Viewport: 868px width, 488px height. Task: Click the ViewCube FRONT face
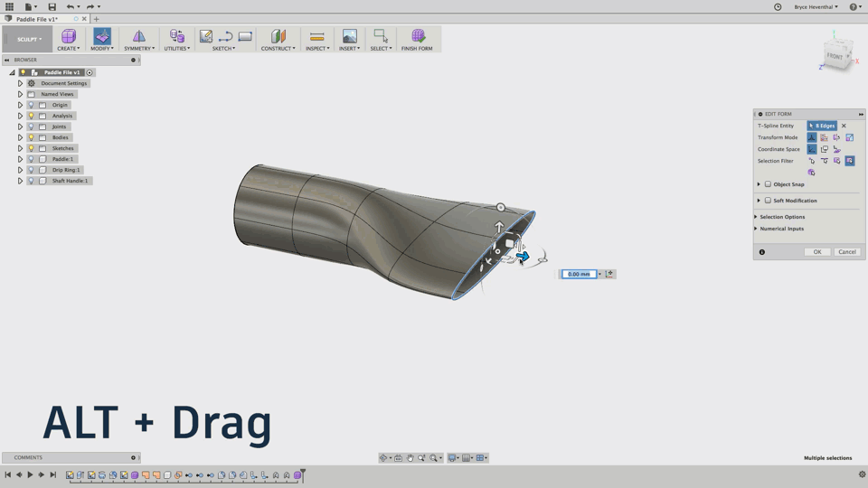835,56
